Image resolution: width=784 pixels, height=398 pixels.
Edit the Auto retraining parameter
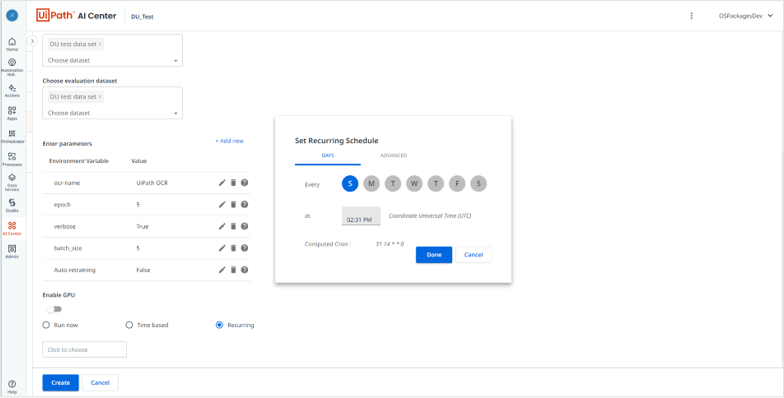(x=222, y=270)
